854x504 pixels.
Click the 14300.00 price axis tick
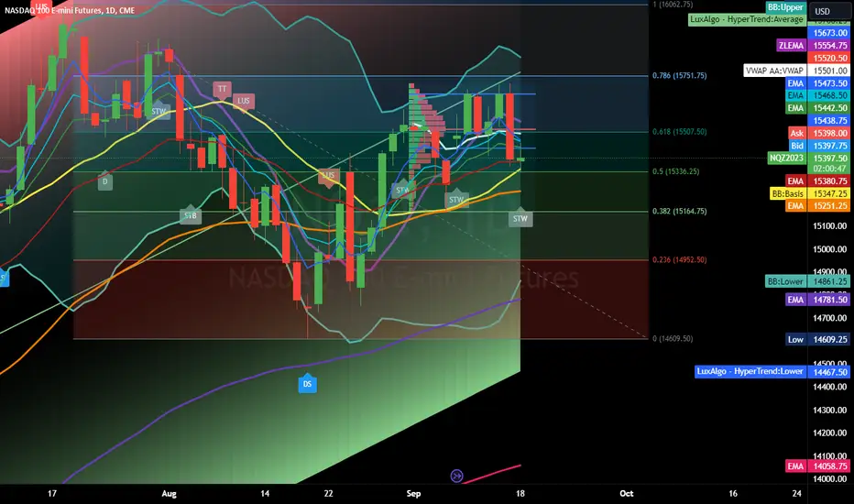point(830,410)
